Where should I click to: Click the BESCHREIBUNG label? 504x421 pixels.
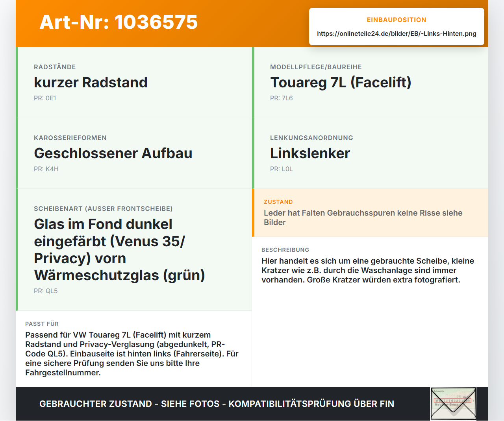285,250
